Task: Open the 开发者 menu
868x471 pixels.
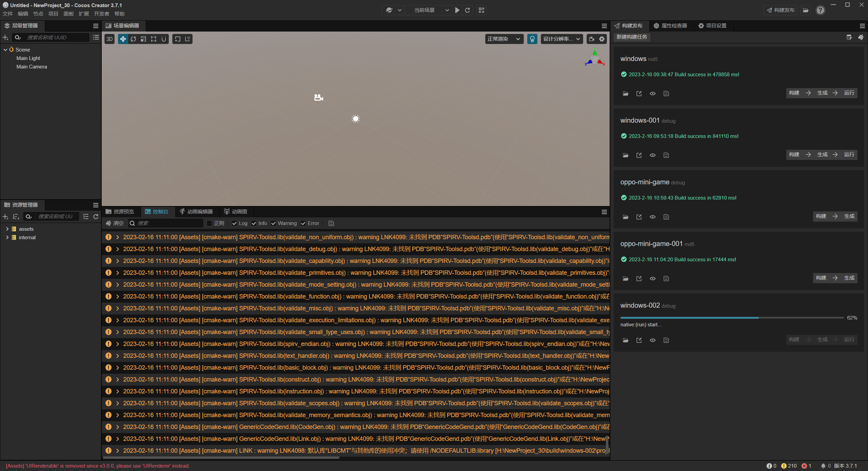Action: (101, 14)
